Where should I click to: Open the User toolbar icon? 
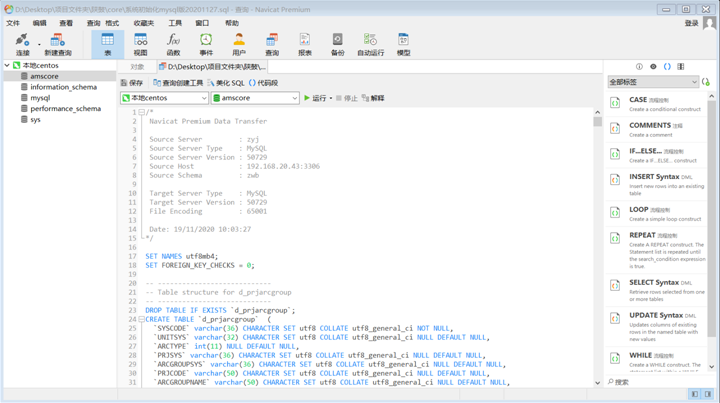point(239,45)
